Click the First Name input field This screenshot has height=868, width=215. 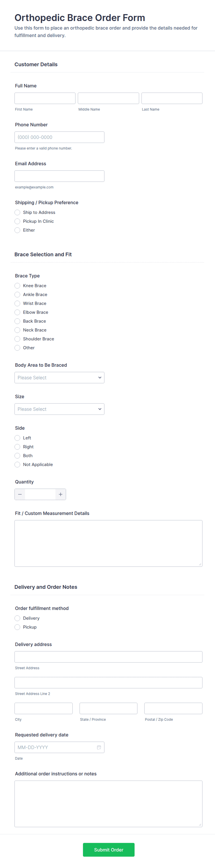tap(45, 98)
